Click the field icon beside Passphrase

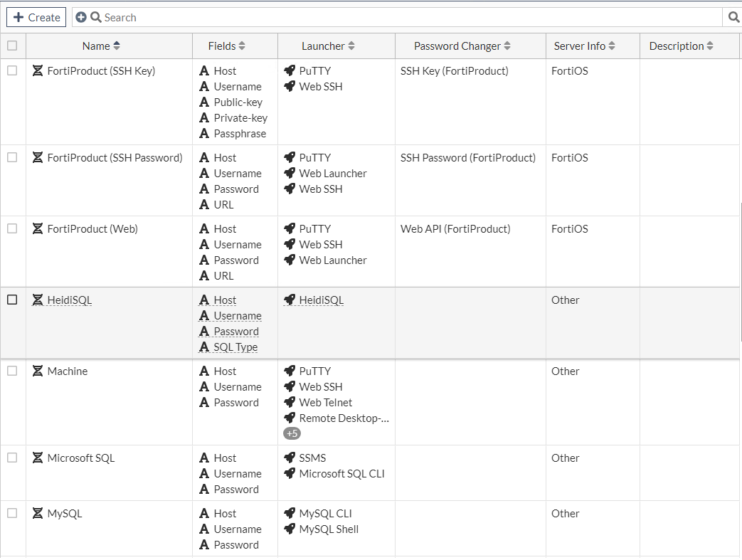[x=204, y=134]
